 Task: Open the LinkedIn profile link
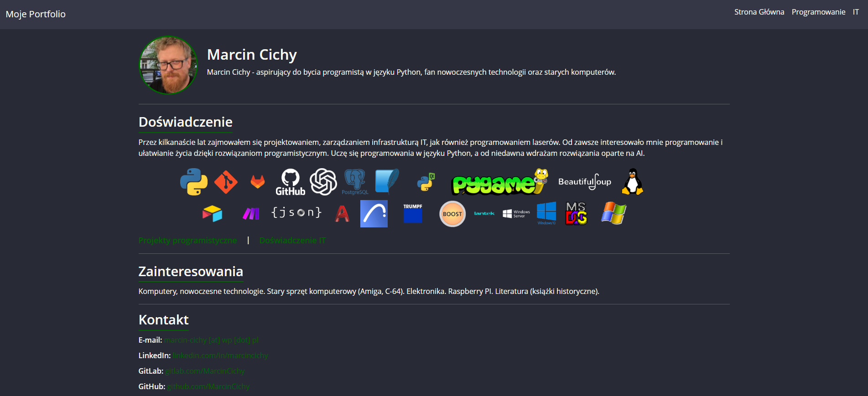click(220, 355)
